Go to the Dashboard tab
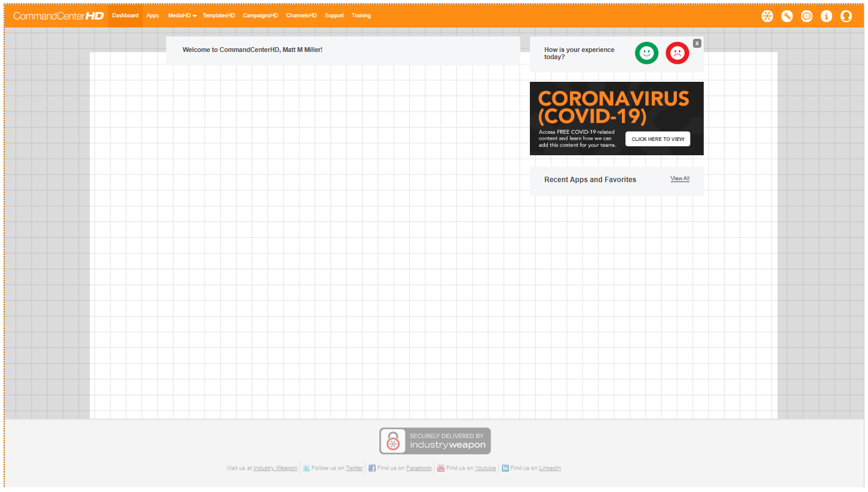 pos(125,16)
